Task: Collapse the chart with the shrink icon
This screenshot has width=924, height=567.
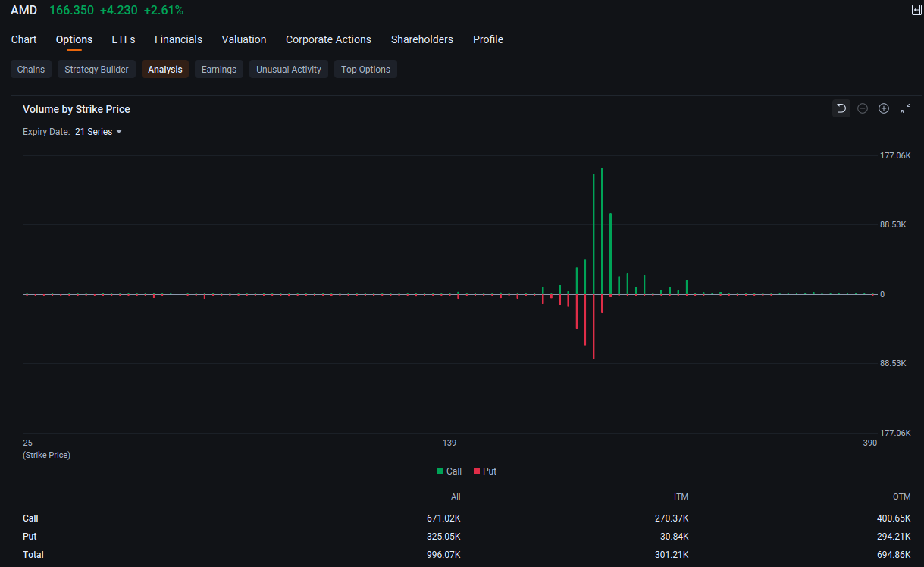Action: pyautogui.click(x=905, y=108)
